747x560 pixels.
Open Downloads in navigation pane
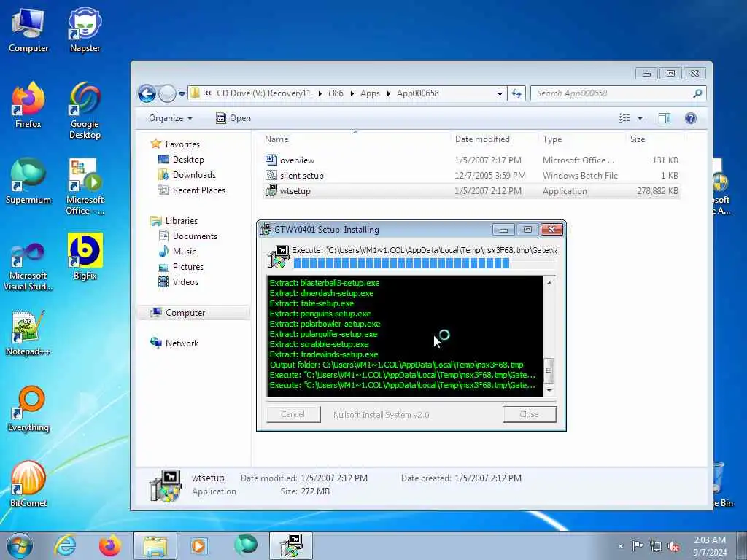coord(194,175)
